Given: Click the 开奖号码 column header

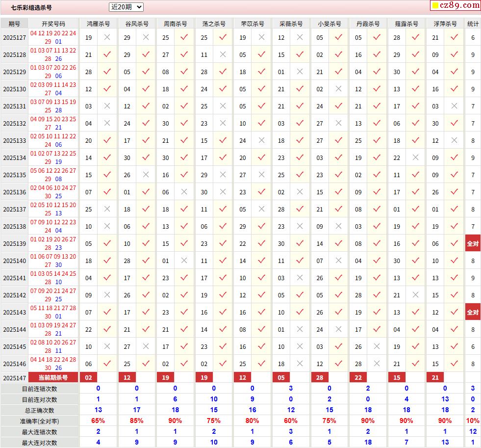Looking at the screenshot, I should click(x=53, y=24).
